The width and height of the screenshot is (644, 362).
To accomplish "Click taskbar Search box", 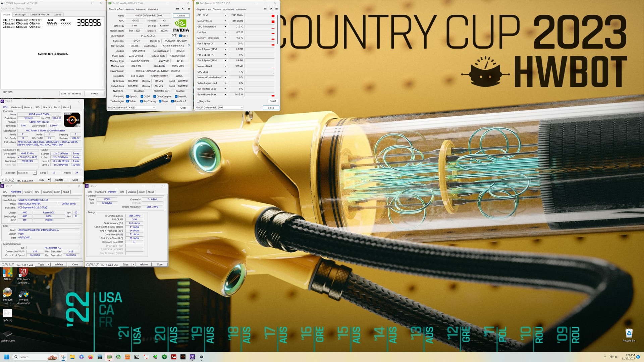I will coord(35,357).
